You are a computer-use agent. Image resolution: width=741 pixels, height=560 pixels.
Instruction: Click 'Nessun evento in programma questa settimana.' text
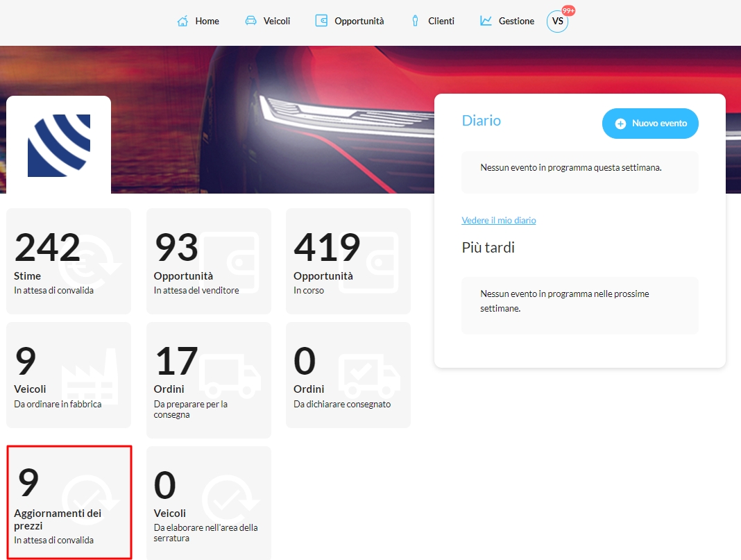click(571, 167)
